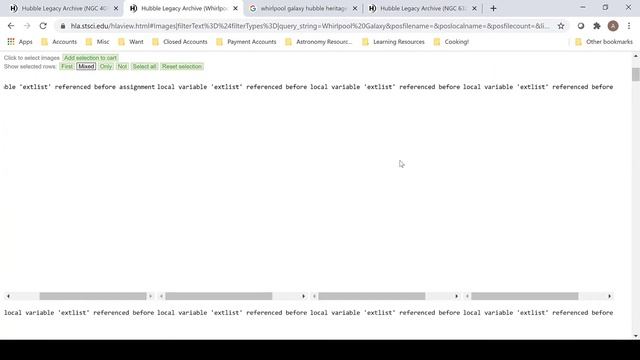Open a new browser tab
This screenshot has height=360, width=640.
tap(493, 8)
